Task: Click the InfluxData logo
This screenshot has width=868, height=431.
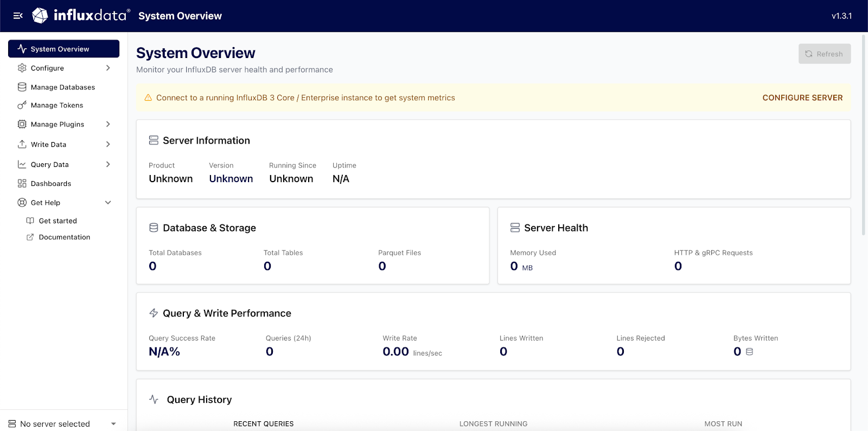Action: click(81, 16)
